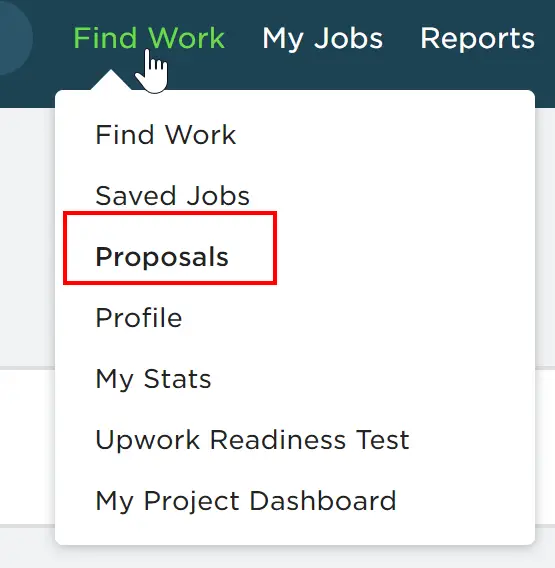This screenshot has width=555, height=568.
Task: Click the circular logo at top-left
Action: 13,36
